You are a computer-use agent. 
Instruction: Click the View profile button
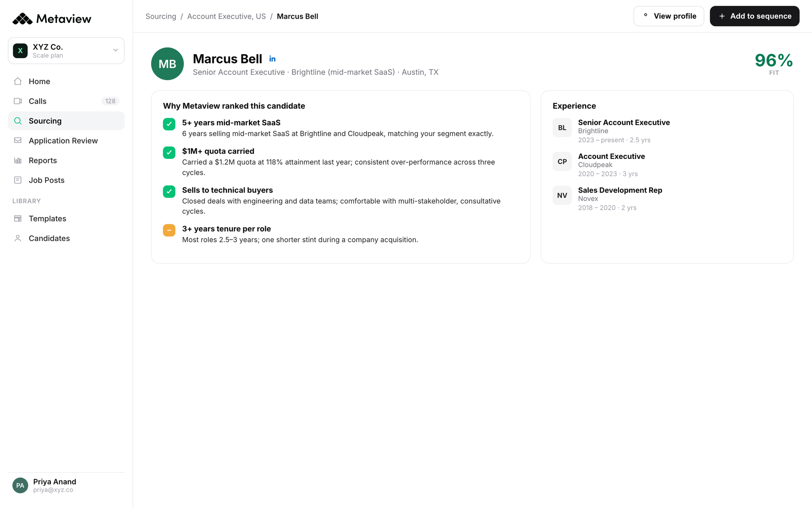669,16
